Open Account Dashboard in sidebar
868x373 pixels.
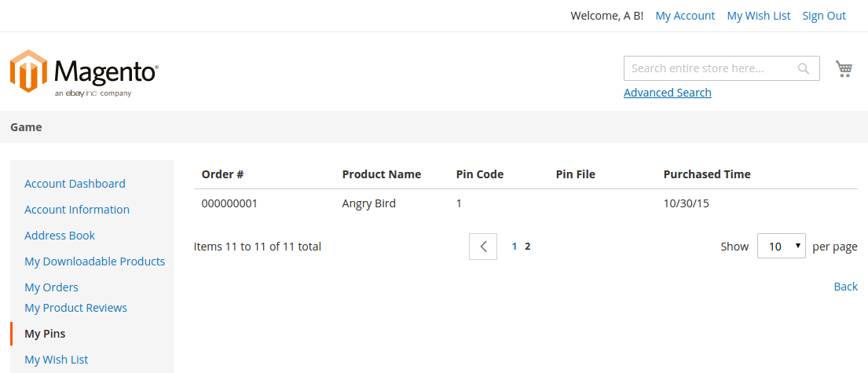75,183
